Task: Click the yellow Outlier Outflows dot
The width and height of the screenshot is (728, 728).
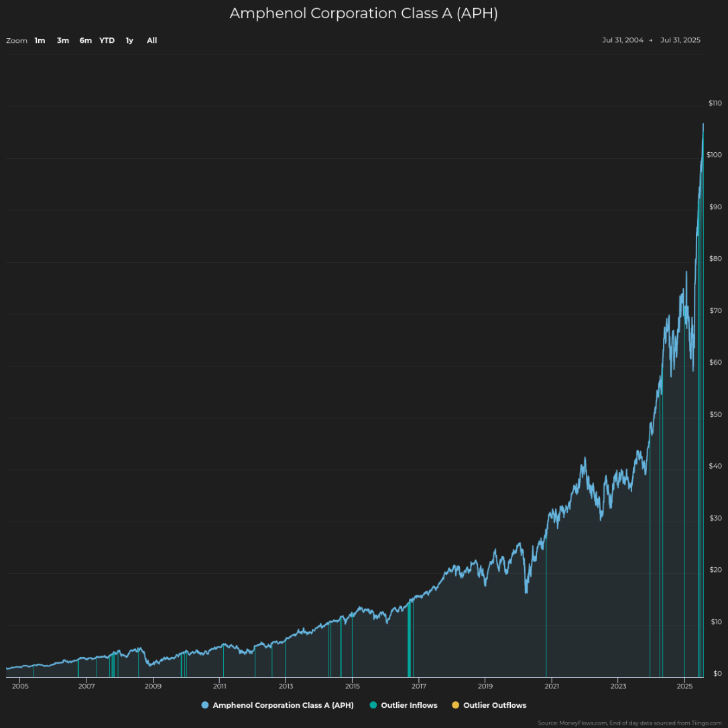Action: click(x=455, y=705)
